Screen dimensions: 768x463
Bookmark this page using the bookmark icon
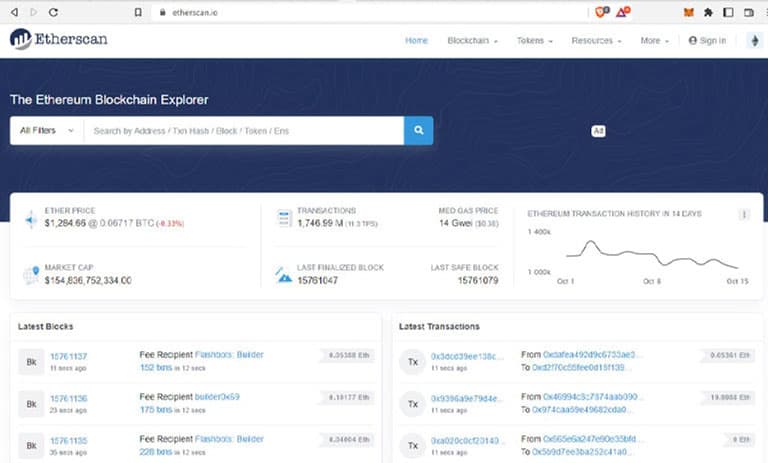[x=138, y=12]
